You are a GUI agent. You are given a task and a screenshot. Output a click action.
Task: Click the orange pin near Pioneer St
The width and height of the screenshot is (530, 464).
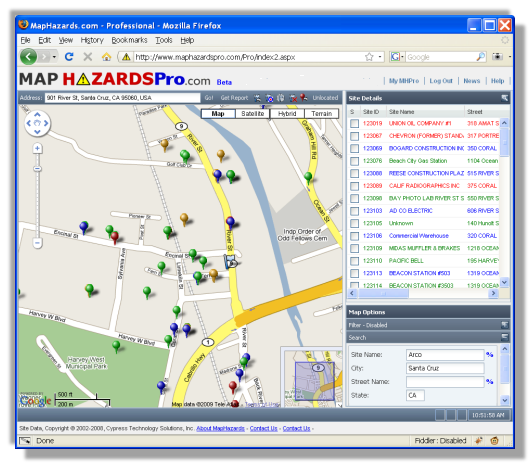[x=184, y=219]
